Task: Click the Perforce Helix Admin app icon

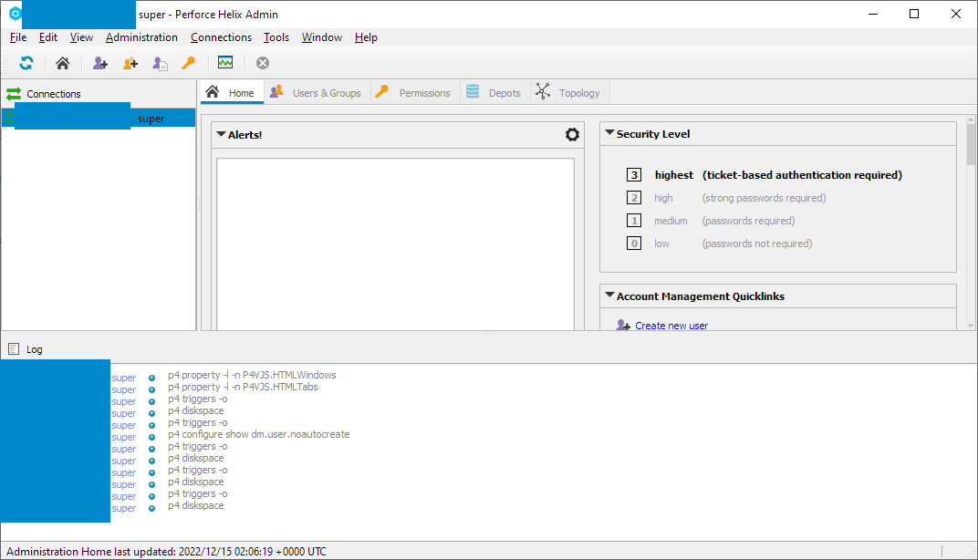Action: click(x=15, y=13)
